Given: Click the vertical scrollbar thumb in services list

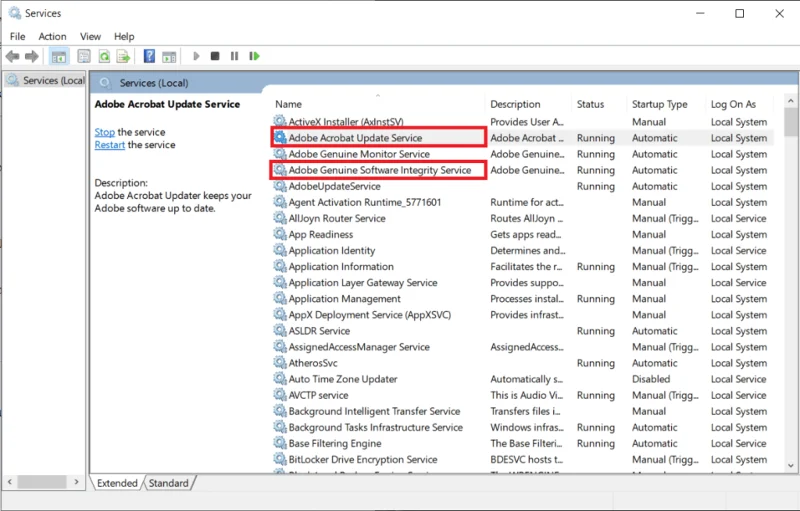Looking at the screenshot, I should pyautogui.click(x=791, y=122).
